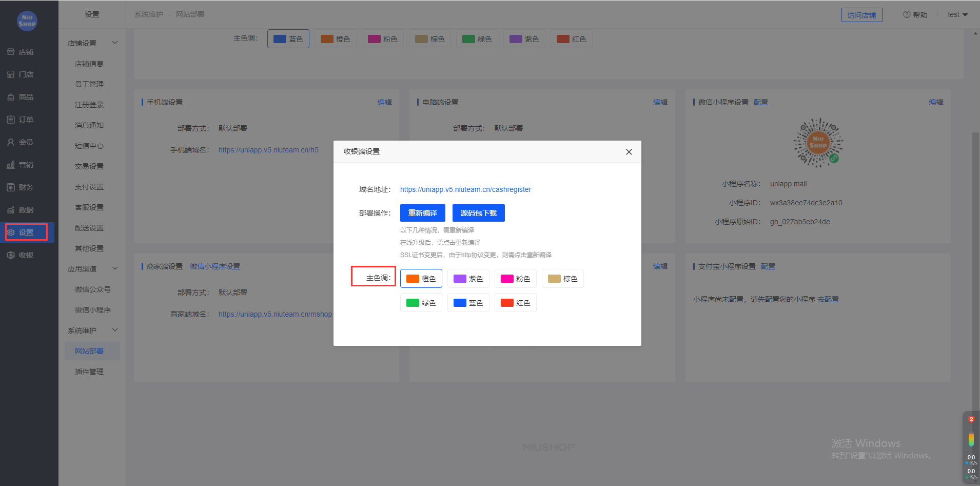Close the 收银端设置 dialog
The image size is (980, 486).
tap(629, 152)
